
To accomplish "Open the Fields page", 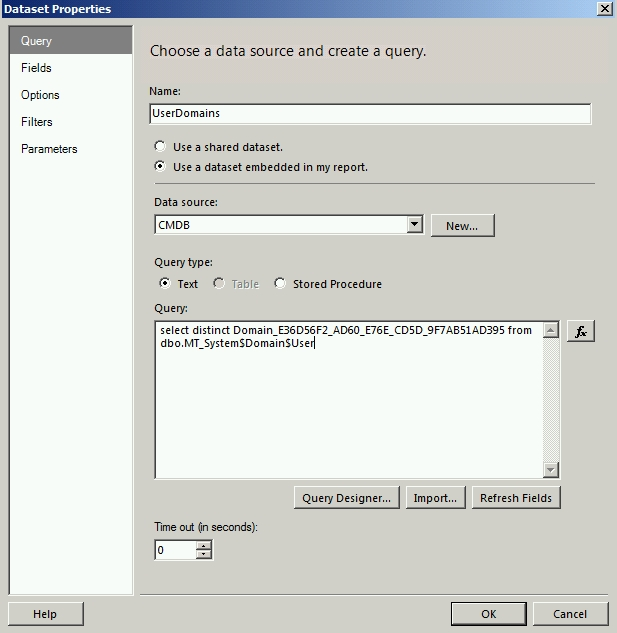I will pyautogui.click(x=36, y=68).
